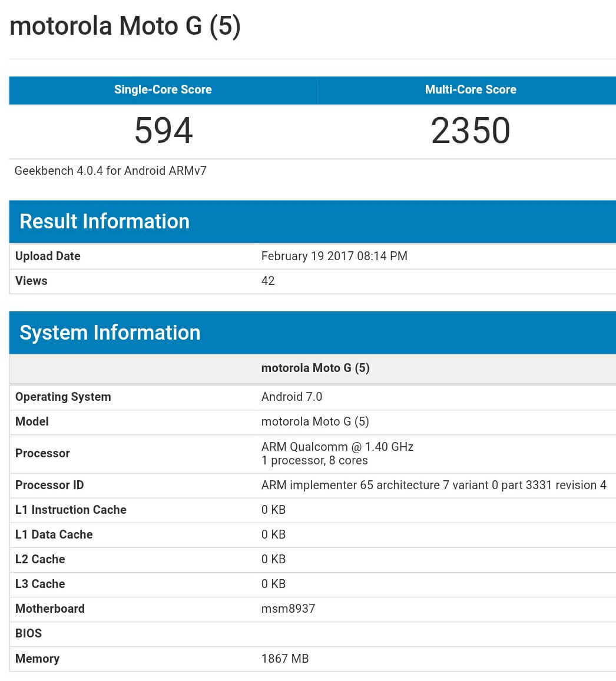Click the date 'February 19 2017 08:14 PM'

click(x=334, y=256)
